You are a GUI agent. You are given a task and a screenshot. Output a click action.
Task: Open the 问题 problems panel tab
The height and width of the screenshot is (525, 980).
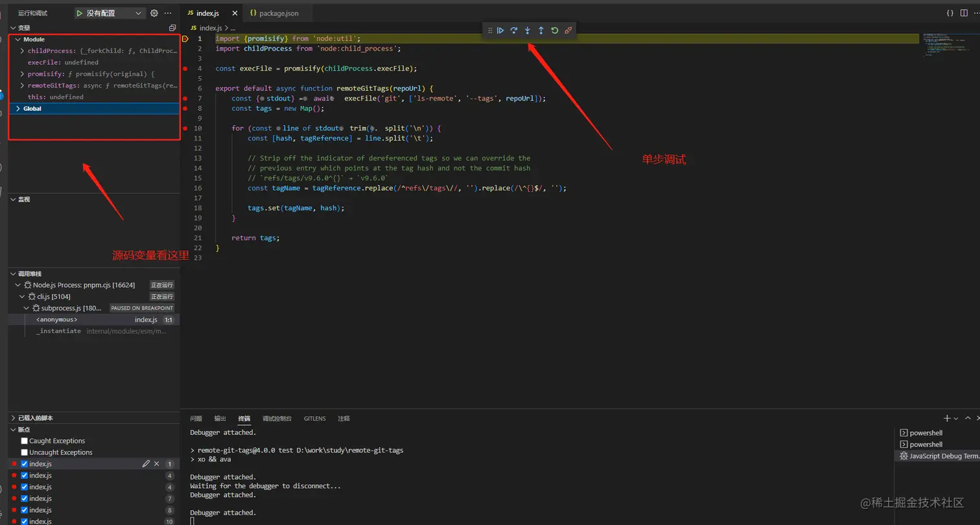(x=196, y=419)
